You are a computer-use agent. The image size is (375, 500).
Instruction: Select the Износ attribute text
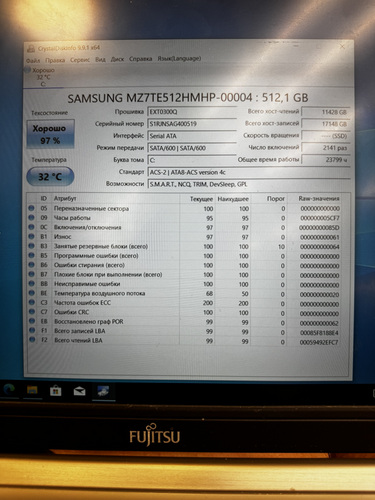[63, 237]
